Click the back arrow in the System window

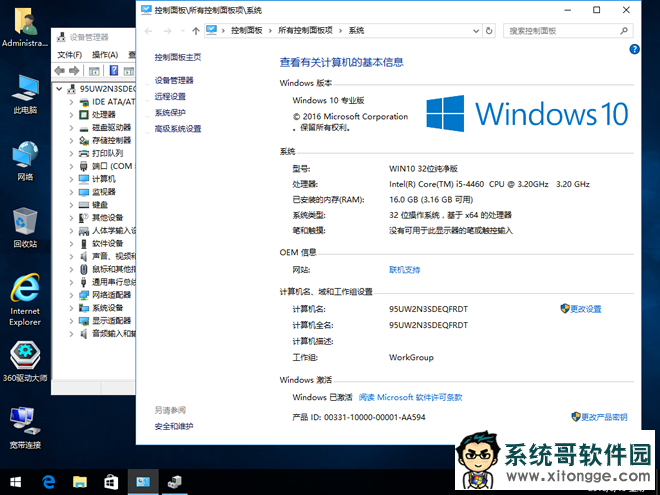(148, 31)
